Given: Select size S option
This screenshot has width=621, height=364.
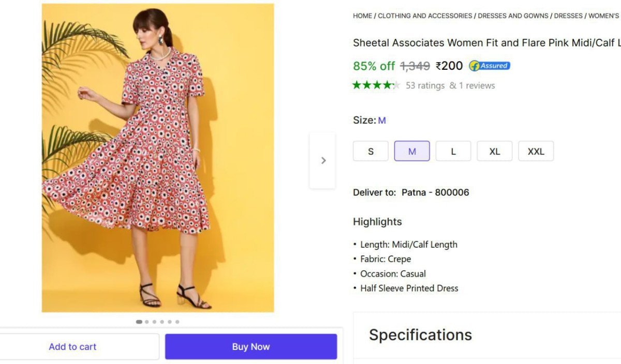Looking at the screenshot, I should [x=371, y=151].
